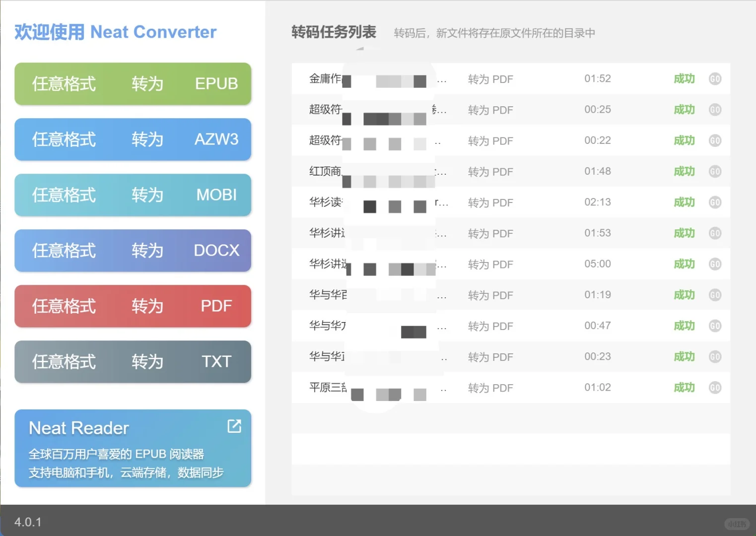Click GO icon for the 02:13 task
This screenshot has height=536, width=756.
click(x=715, y=202)
